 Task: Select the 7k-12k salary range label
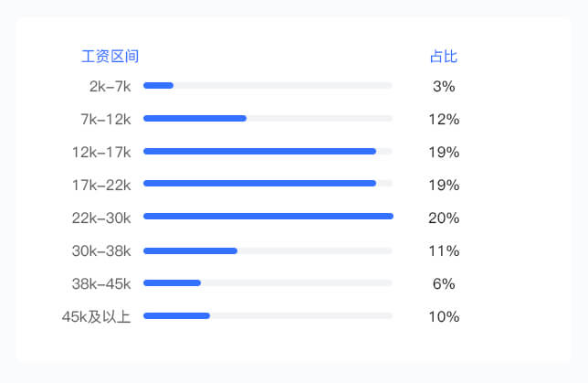tap(106, 120)
